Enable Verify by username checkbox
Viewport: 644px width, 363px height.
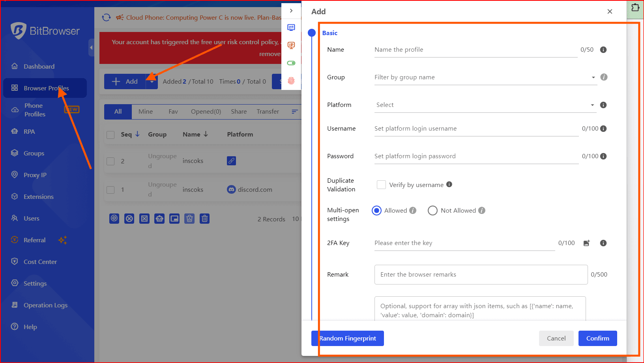click(381, 185)
